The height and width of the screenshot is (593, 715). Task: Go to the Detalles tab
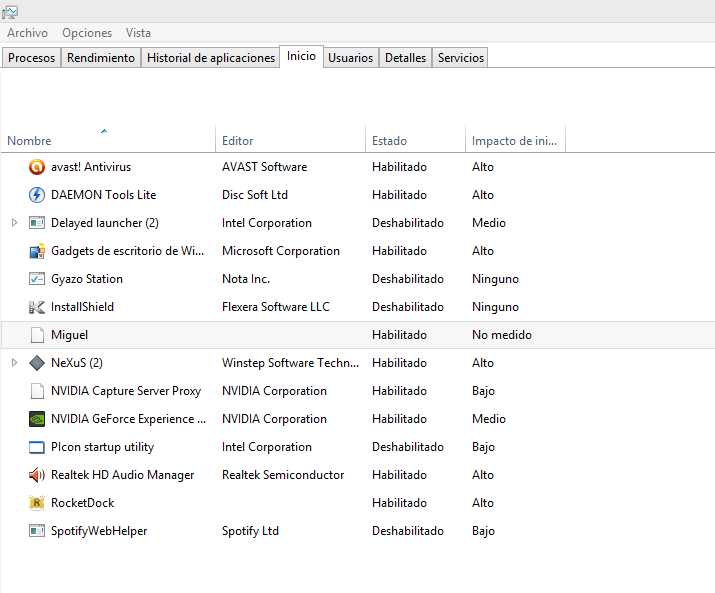405,58
